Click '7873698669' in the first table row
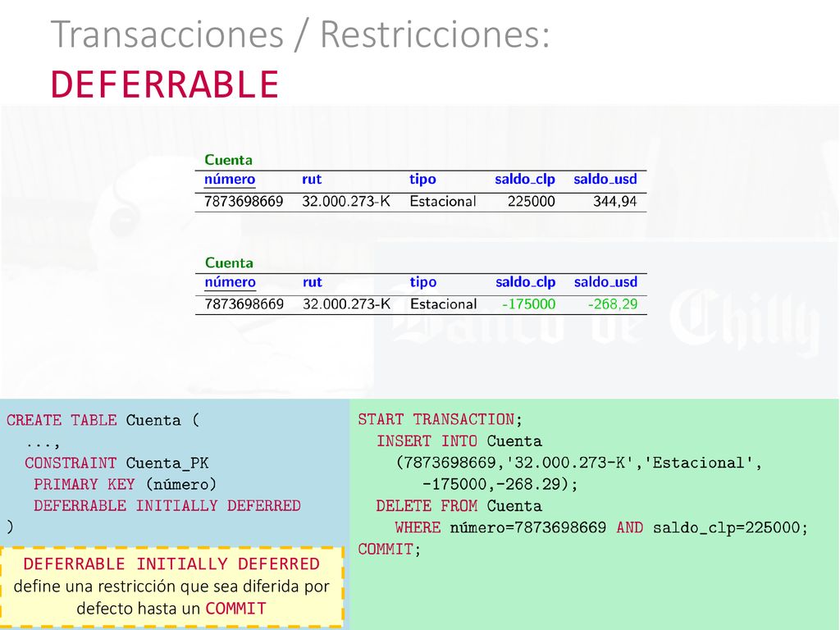This screenshot has width=840, height=630. (243, 202)
